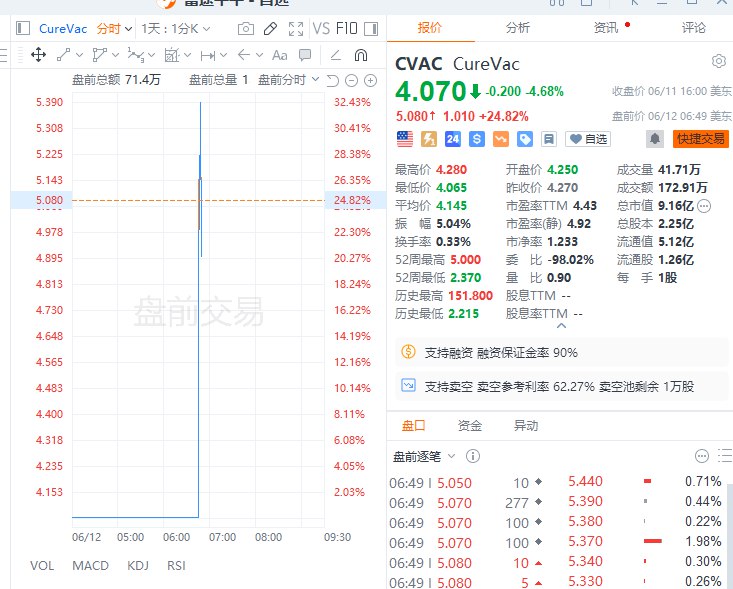Select the eraser line tool
Viewport: 733px width, 589px height.
335,55
